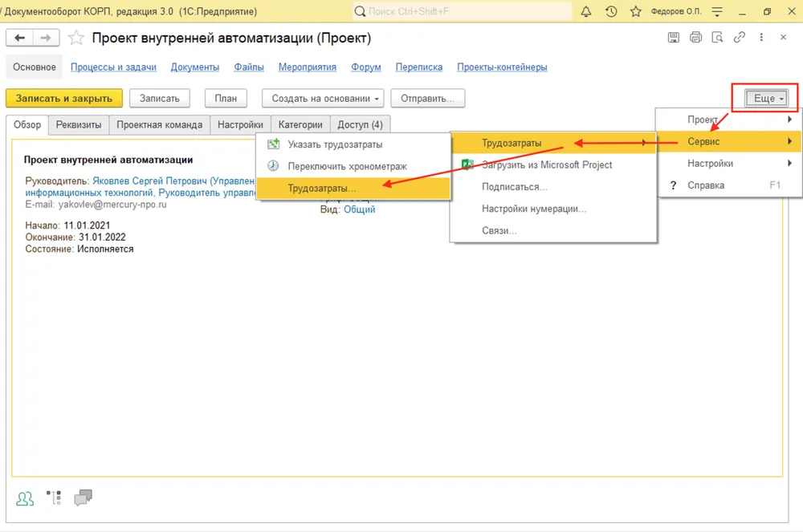Click the План button
Image resolution: width=803 pixels, height=532 pixels.
click(226, 98)
